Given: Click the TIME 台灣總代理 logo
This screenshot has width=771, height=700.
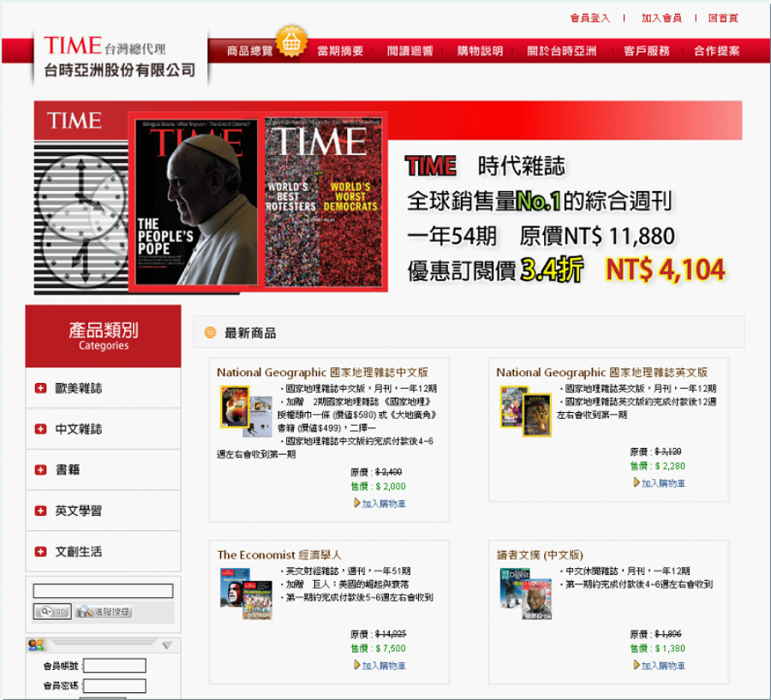Looking at the screenshot, I should point(120,57).
